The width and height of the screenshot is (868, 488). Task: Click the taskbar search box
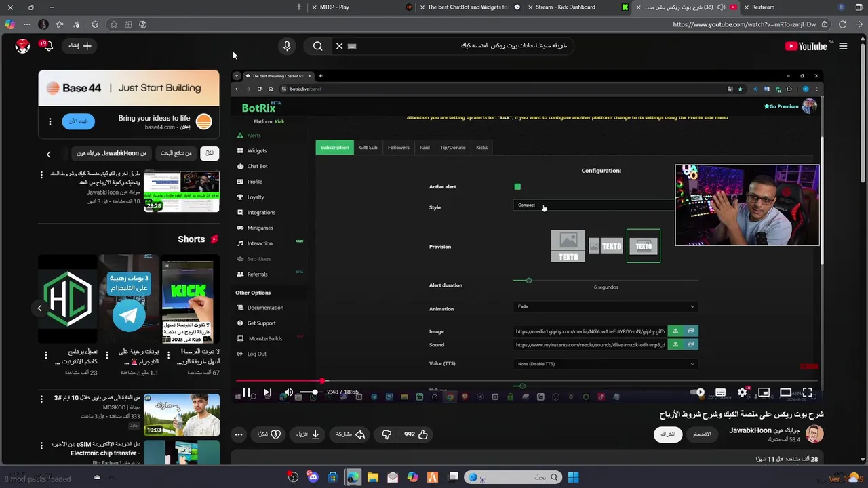pyautogui.click(x=513, y=477)
